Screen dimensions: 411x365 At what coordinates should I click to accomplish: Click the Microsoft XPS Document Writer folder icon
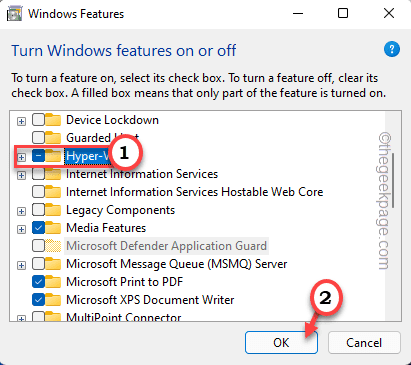[53, 300]
